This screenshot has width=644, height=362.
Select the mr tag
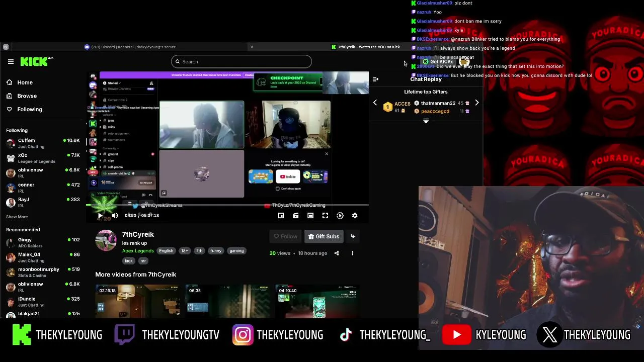click(x=143, y=261)
